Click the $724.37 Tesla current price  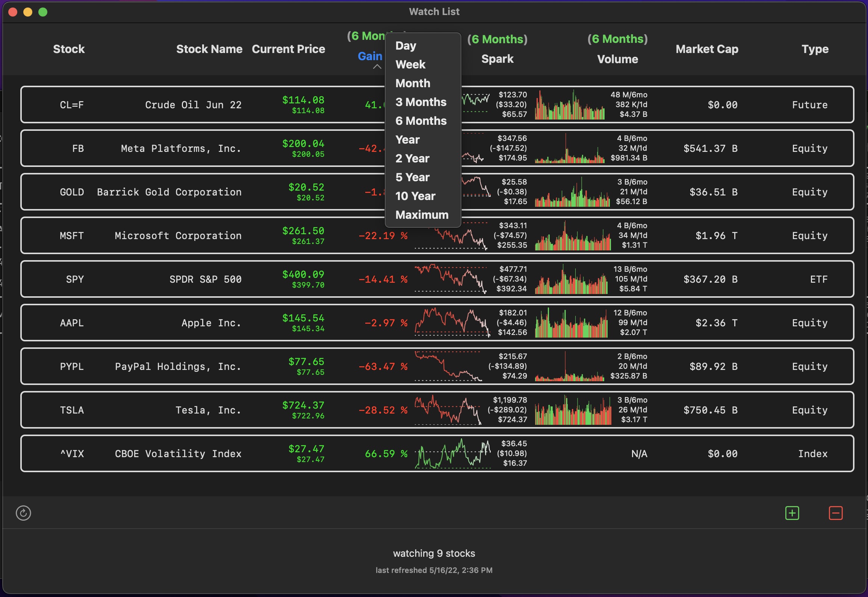coord(303,405)
